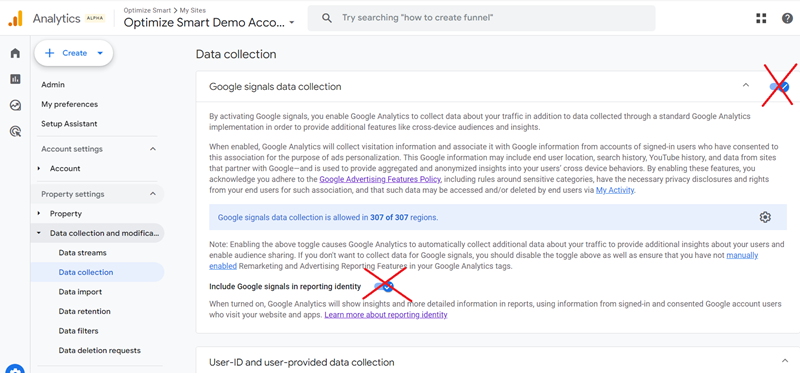Collapse the Google signals data collection panel
Image resolution: width=800 pixels, height=373 pixels.
coord(746,85)
